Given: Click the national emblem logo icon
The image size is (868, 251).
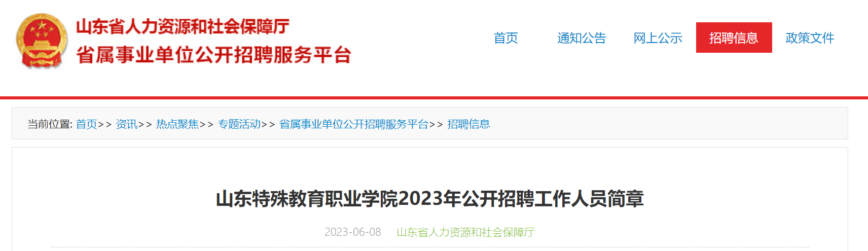Looking at the screenshot, I should pos(42,41).
